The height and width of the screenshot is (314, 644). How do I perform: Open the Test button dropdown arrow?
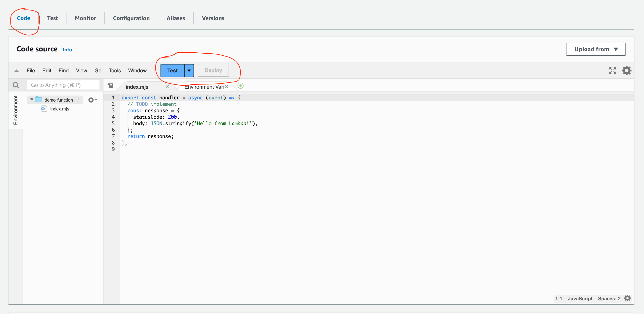click(x=189, y=71)
